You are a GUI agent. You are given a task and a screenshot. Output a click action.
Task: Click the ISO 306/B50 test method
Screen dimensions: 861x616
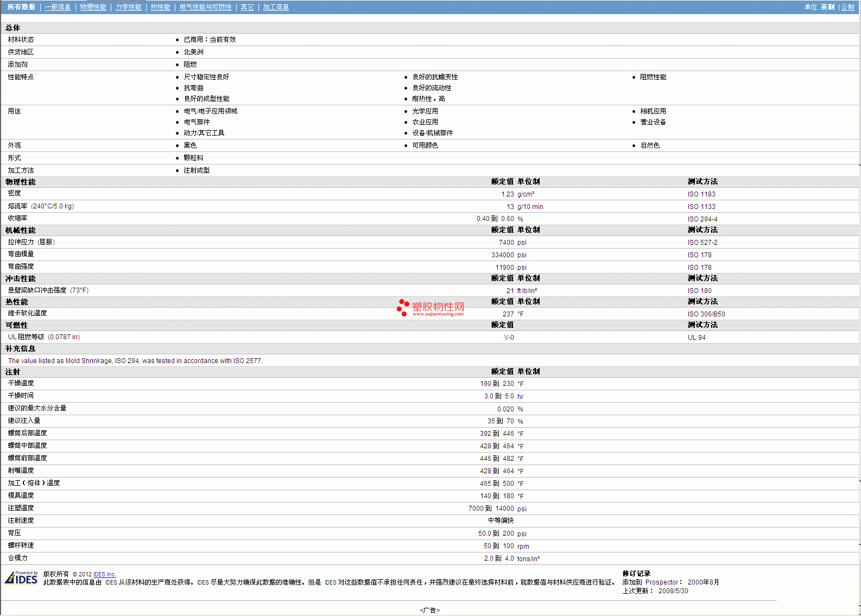(706, 314)
